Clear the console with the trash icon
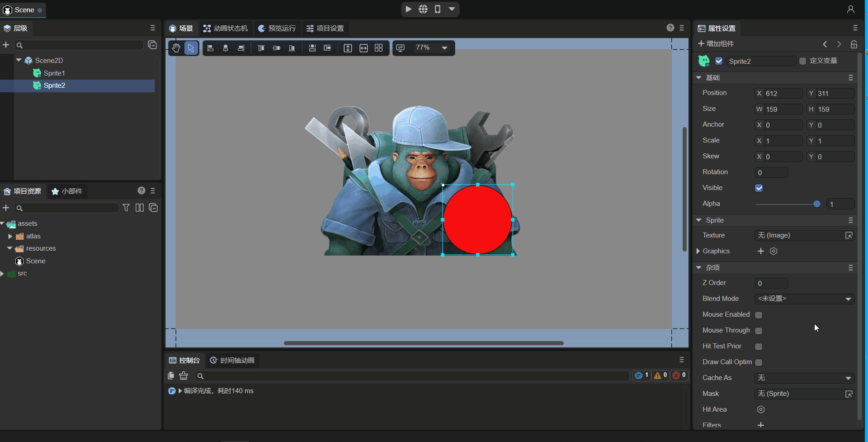 click(x=184, y=375)
